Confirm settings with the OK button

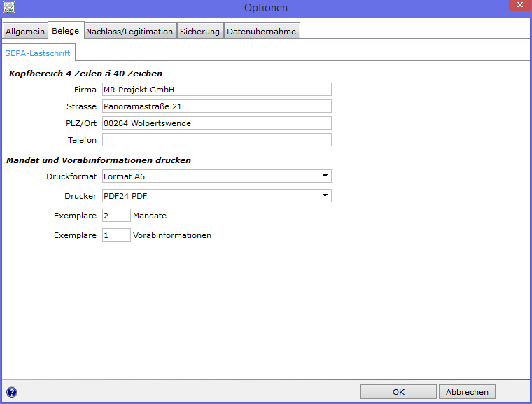398,392
